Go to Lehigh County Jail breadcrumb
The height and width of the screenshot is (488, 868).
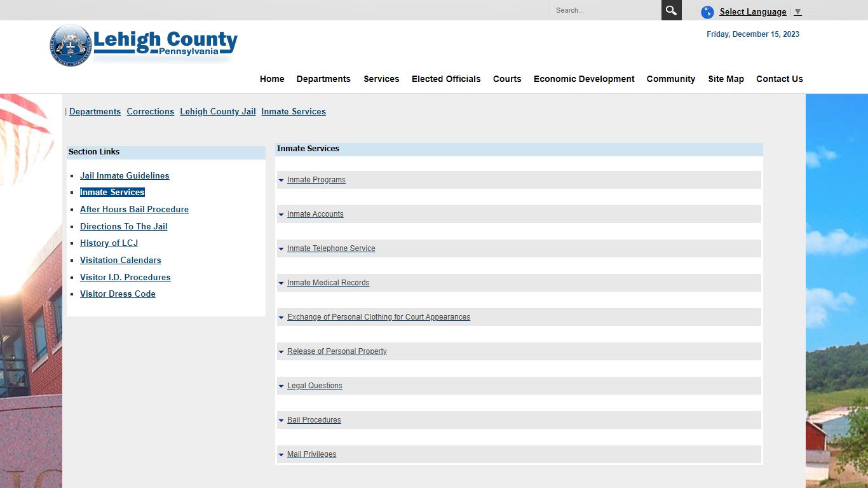pyautogui.click(x=218, y=111)
